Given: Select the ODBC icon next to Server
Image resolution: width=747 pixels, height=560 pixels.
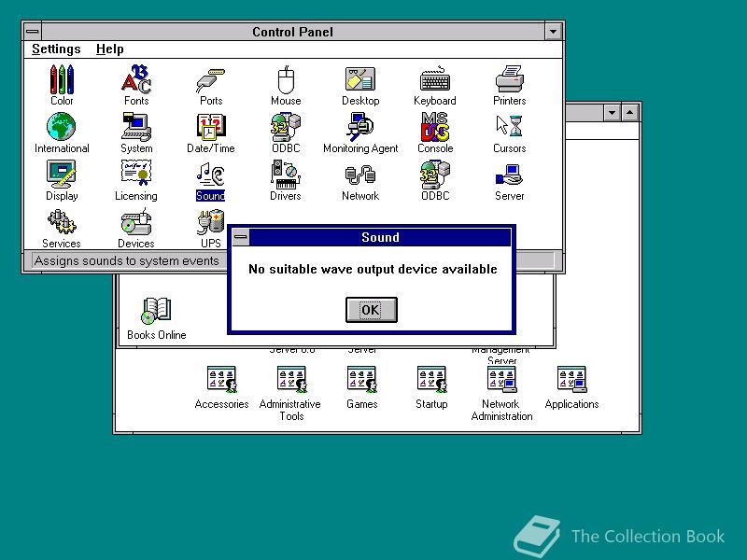Looking at the screenshot, I should click(435, 180).
